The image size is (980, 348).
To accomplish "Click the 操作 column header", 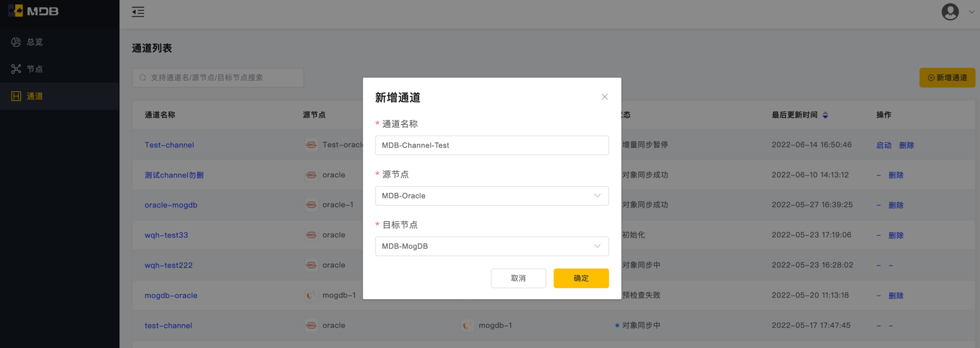I will pos(884,115).
